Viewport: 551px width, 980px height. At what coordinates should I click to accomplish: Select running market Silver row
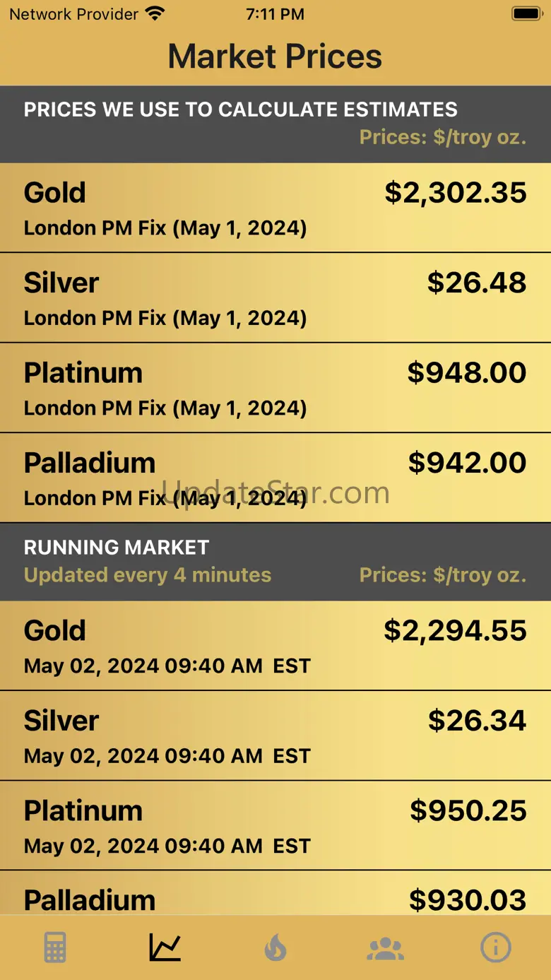coord(275,736)
